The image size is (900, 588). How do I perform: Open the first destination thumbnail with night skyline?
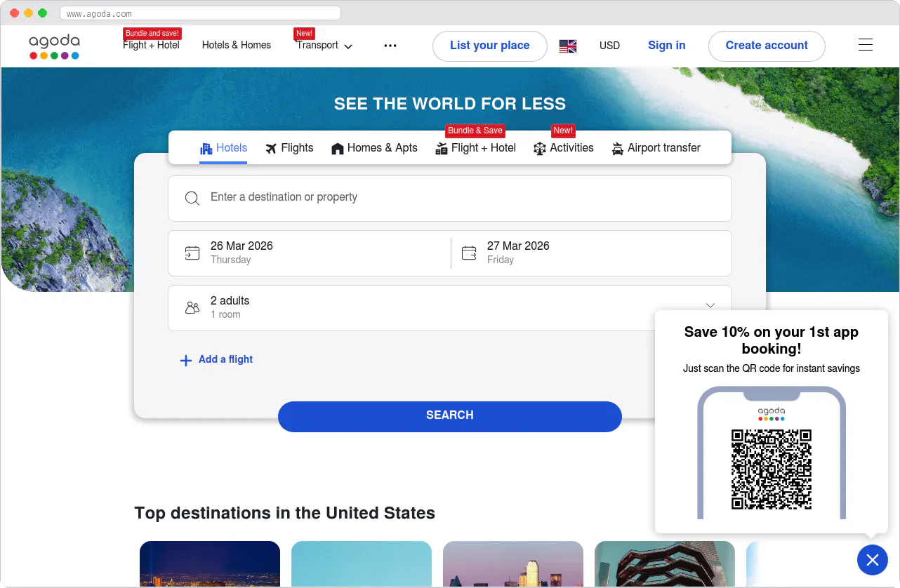[210, 563]
